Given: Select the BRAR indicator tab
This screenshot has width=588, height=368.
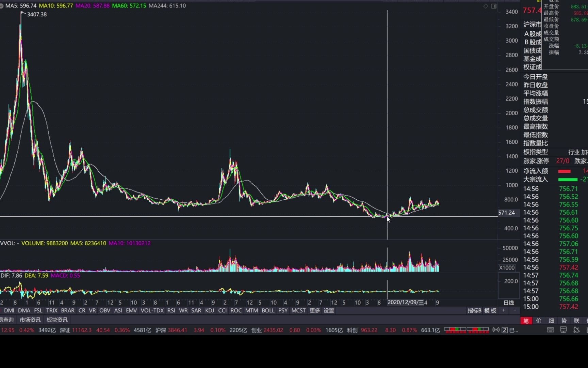Looking at the screenshot, I should pyautogui.click(x=68, y=310).
